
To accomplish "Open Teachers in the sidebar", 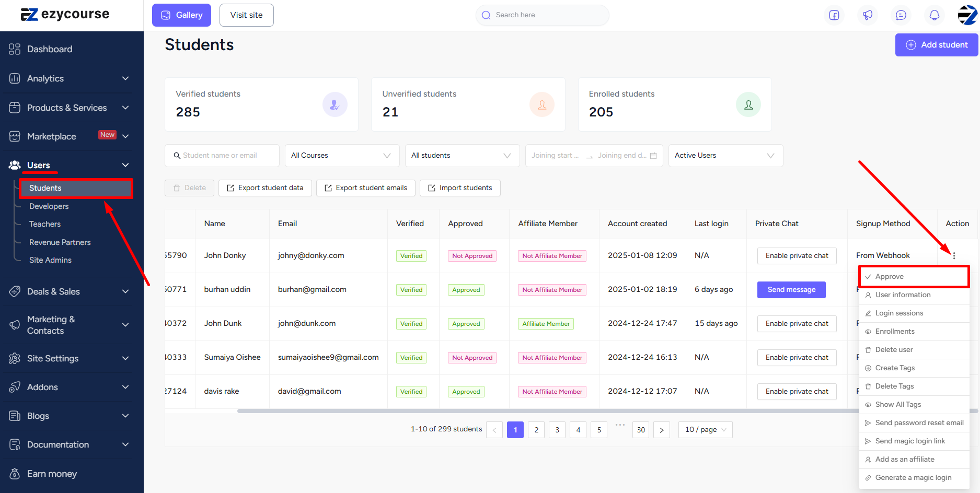I will pyautogui.click(x=45, y=224).
